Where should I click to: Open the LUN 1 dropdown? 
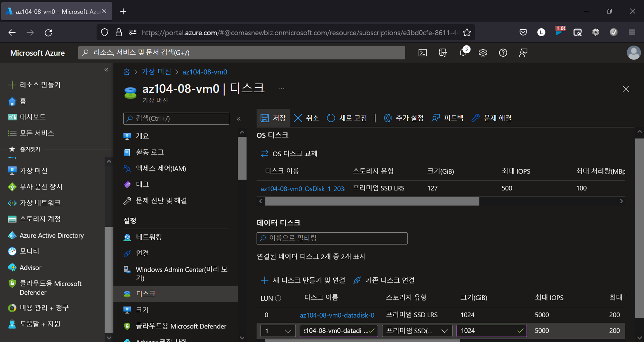click(278, 331)
